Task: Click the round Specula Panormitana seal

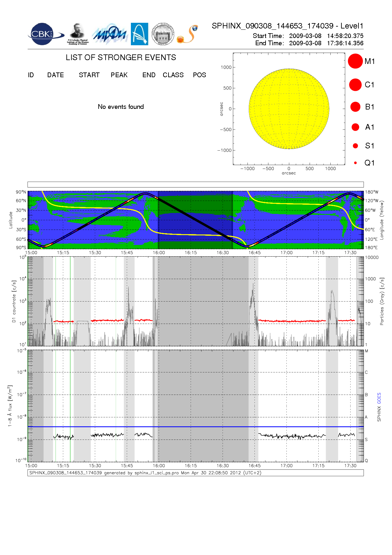Action: pos(163,34)
